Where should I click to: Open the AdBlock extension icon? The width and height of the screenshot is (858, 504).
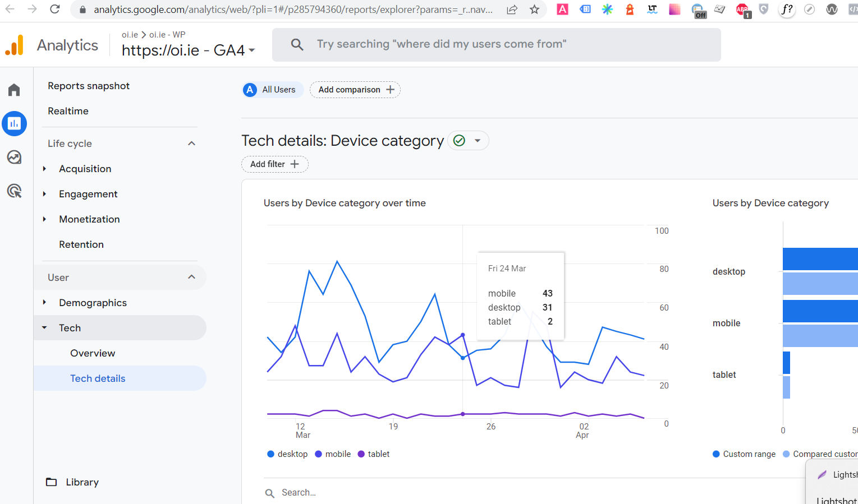point(742,10)
